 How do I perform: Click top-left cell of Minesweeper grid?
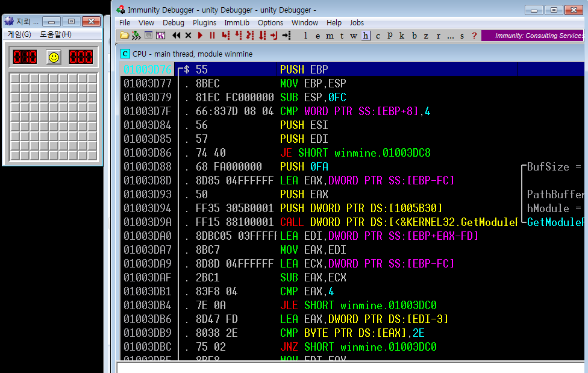15,78
